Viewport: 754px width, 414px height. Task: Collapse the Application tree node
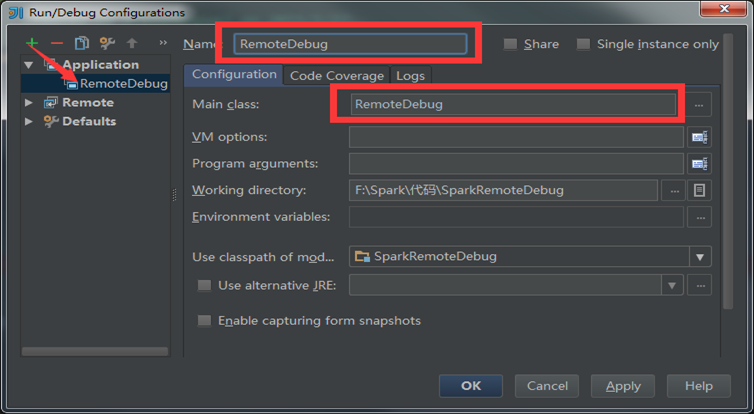pyautogui.click(x=29, y=65)
